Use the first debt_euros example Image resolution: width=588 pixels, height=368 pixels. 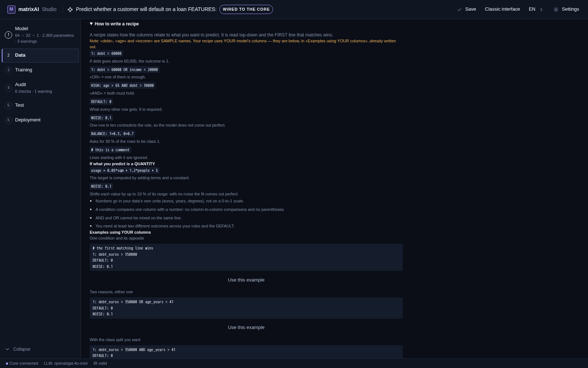[x=246, y=280]
